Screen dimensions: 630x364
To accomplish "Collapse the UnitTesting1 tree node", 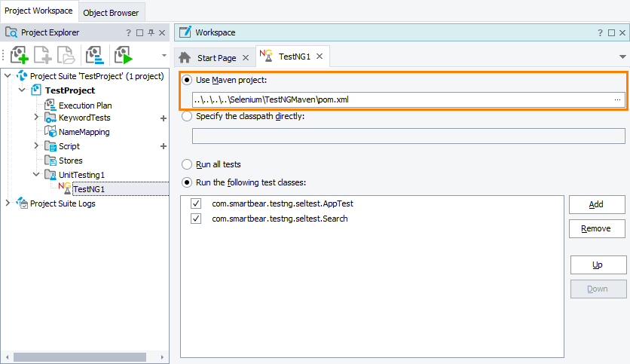I will click(x=36, y=175).
